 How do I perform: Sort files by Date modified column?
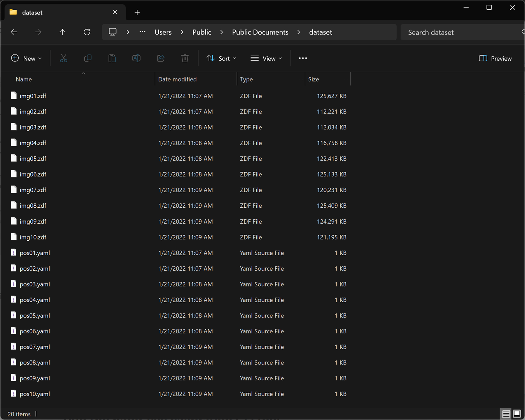tap(177, 79)
